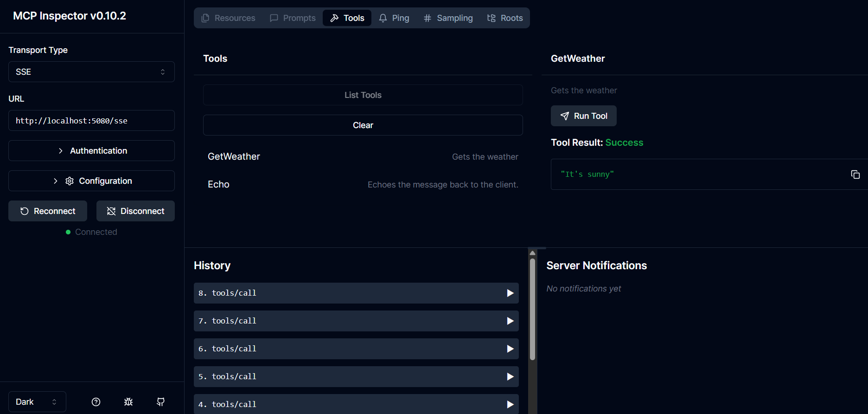Switch to the Sampling tab
868x414 pixels.
point(448,18)
